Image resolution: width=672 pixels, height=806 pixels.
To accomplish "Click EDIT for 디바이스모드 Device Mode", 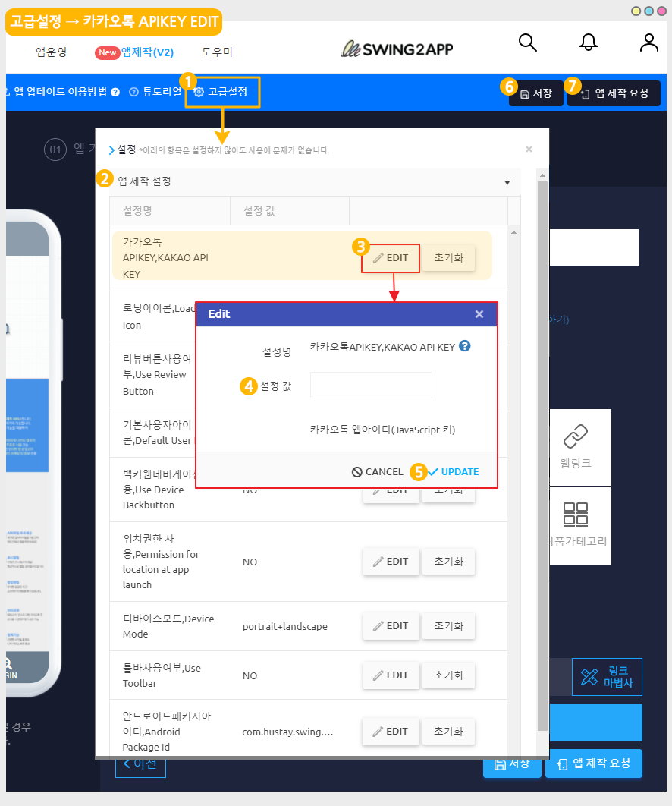I will click(391, 626).
